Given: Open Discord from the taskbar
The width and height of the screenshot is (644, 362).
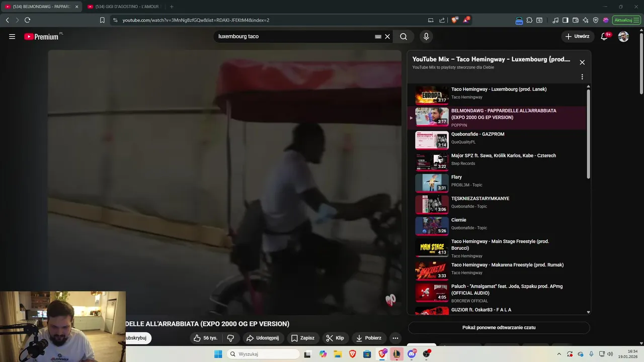Looking at the screenshot, I should point(412,354).
